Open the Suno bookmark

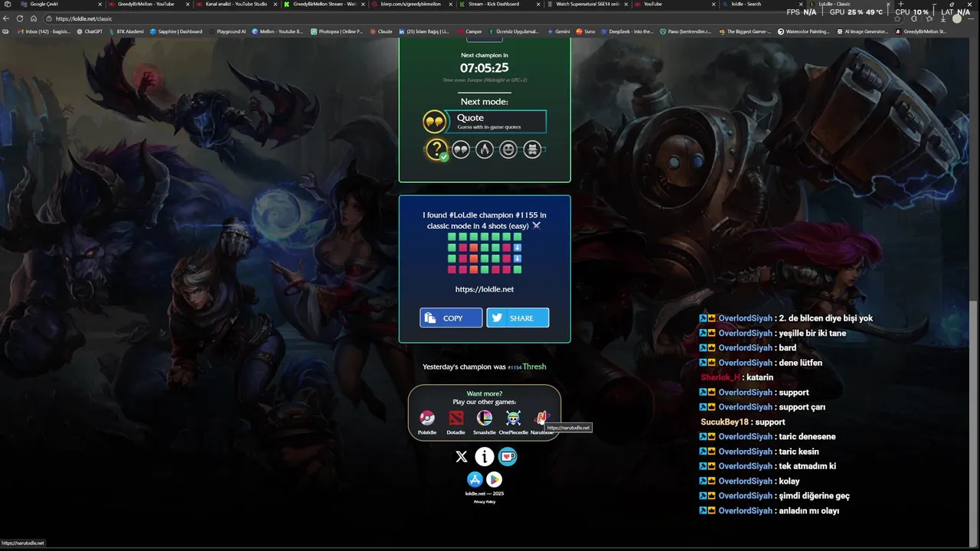(x=586, y=31)
